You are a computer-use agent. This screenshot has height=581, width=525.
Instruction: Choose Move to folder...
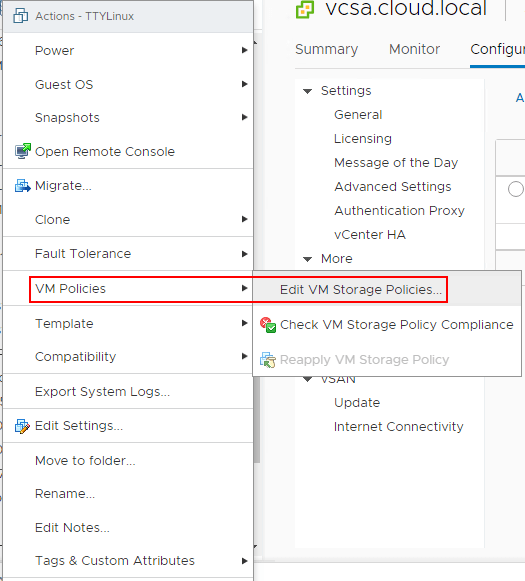coord(128,460)
